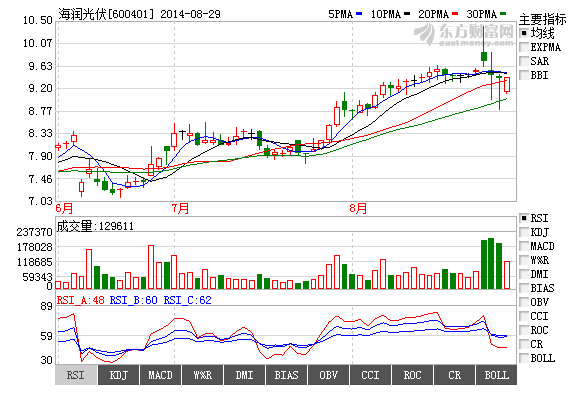573x398 pixels.
Task: Choose CR radio button in side list
Action: pos(524,344)
